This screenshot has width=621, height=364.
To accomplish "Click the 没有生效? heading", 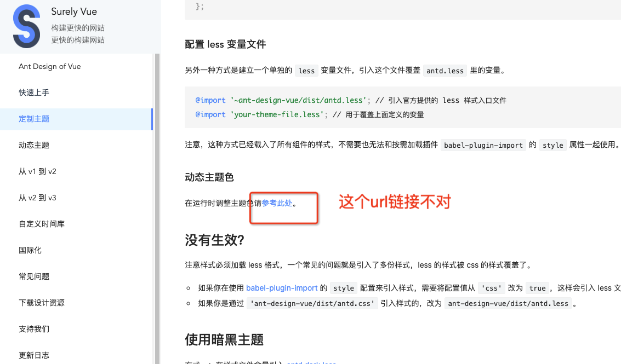I will [x=215, y=240].
